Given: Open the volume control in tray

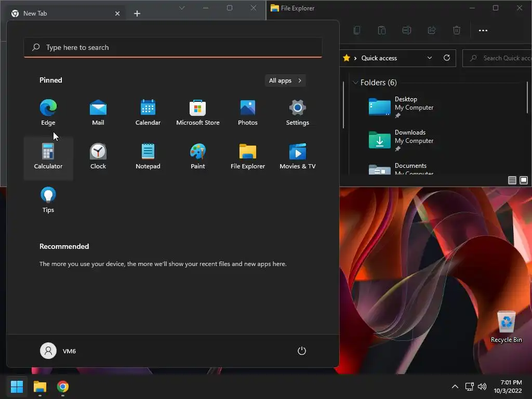Looking at the screenshot, I should click(482, 387).
